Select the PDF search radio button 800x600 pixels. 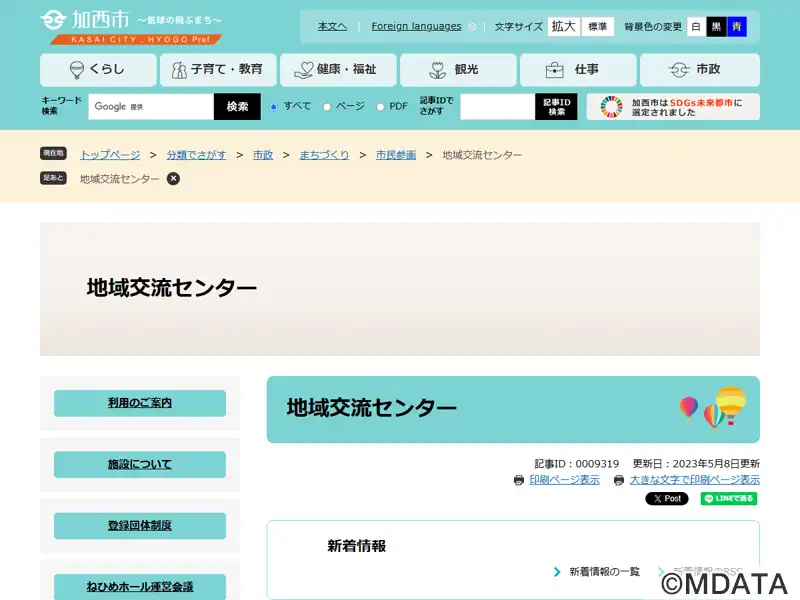click(x=380, y=107)
